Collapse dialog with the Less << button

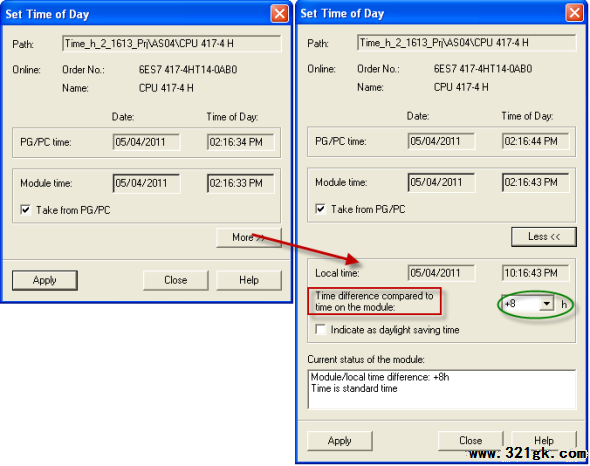544,237
